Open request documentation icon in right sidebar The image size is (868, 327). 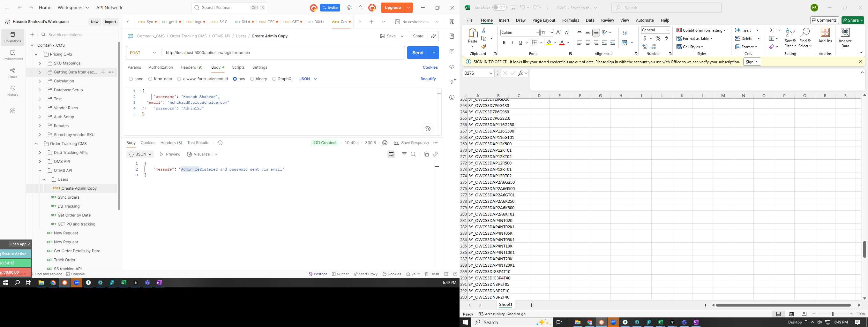click(x=452, y=36)
